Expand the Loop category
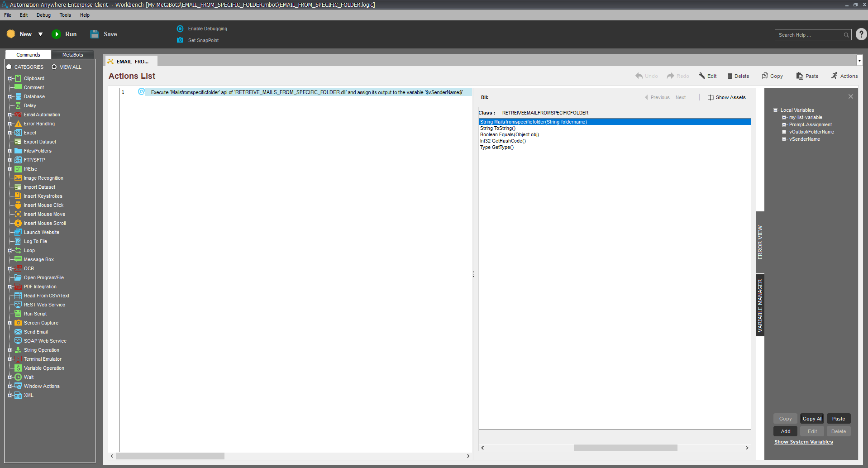Viewport: 868px width, 468px height. [x=10, y=250]
